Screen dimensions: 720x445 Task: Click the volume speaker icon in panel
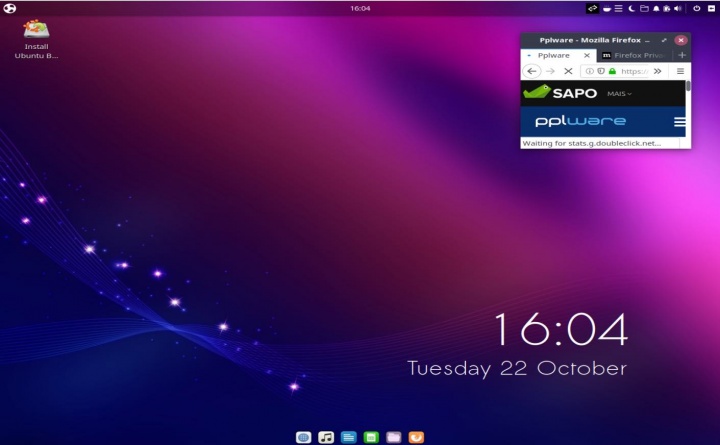coord(678,8)
